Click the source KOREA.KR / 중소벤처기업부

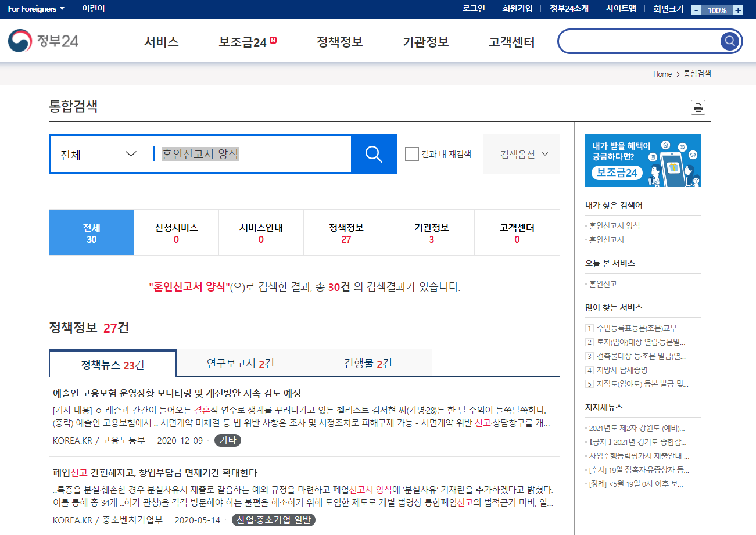[x=108, y=520]
